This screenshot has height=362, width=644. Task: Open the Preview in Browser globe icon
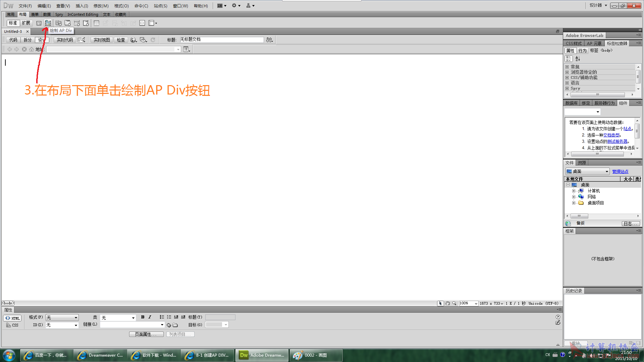click(x=133, y=40)
